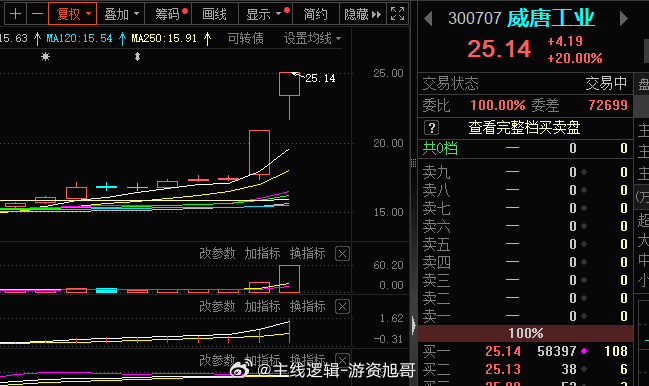The height and width of the screenshot is (386, 649).
Task: Click the side panel collapse arrow
Action: (413, 325)
